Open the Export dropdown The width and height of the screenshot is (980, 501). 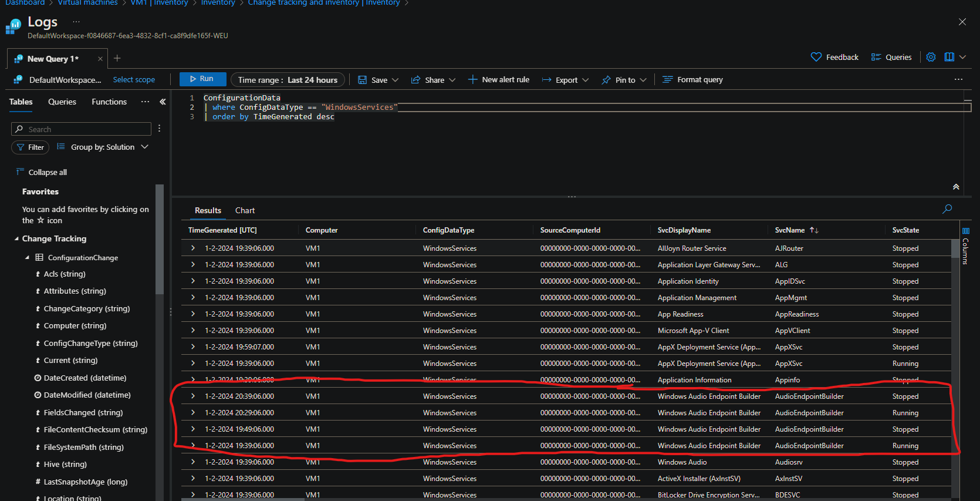click(565, 80)
